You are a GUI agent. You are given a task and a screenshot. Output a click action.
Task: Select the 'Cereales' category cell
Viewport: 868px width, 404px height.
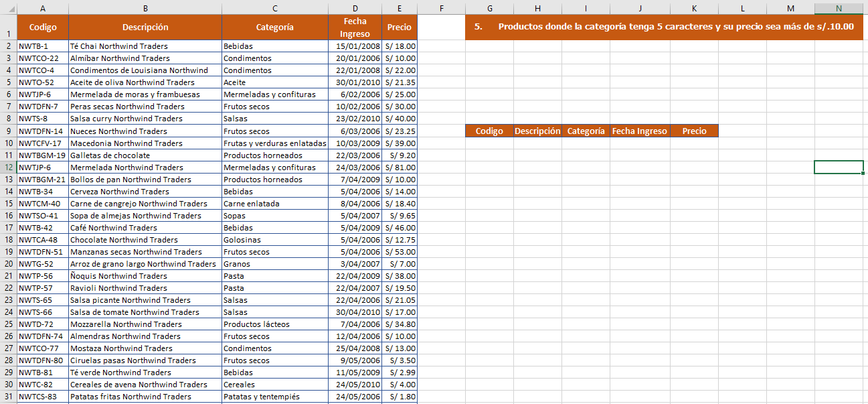pos(275,385)
